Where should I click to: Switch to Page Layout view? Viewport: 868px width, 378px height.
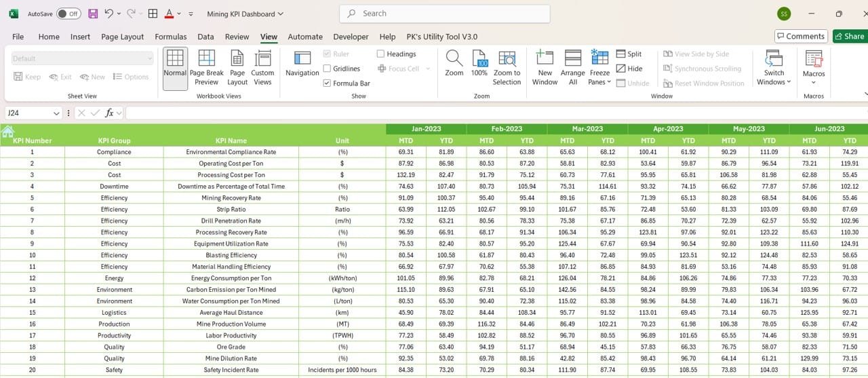point(237,68)
